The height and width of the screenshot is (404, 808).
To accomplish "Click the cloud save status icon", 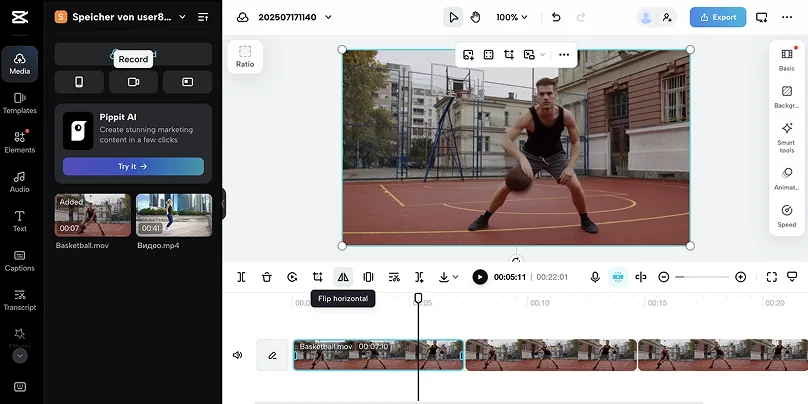I will pyautogui.click(x=243, y=17).
